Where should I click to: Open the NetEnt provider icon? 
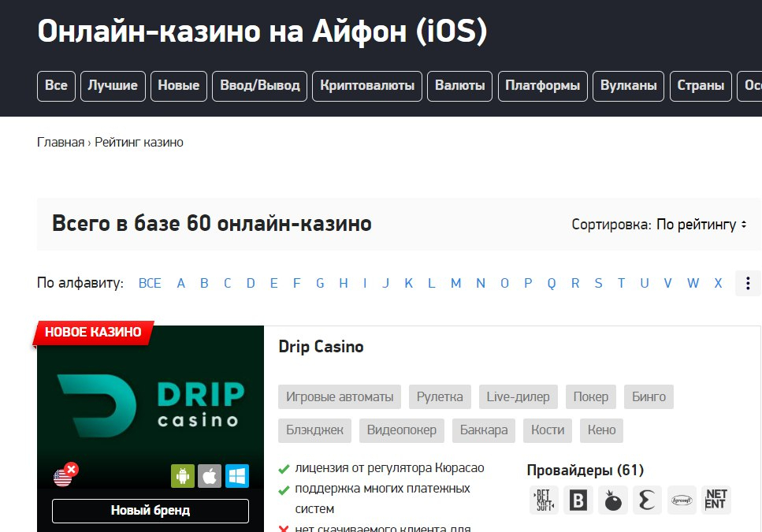click(716, 500)
